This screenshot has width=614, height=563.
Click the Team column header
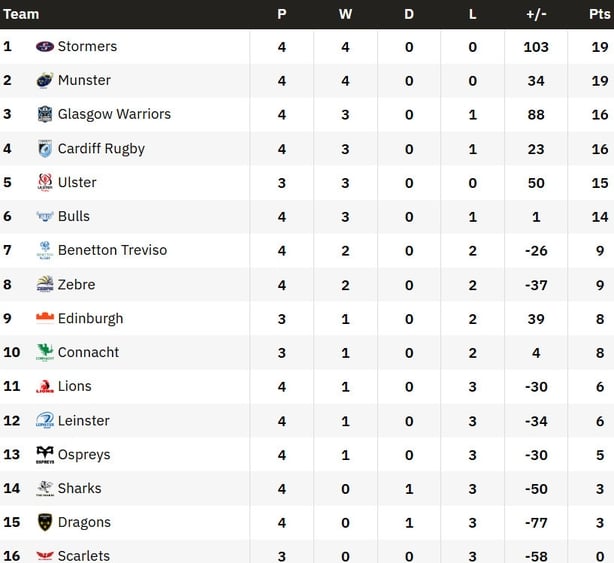[x=22, y=14]
